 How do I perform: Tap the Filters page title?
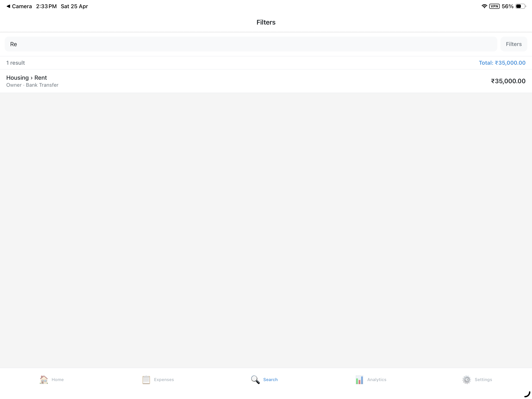266,22
